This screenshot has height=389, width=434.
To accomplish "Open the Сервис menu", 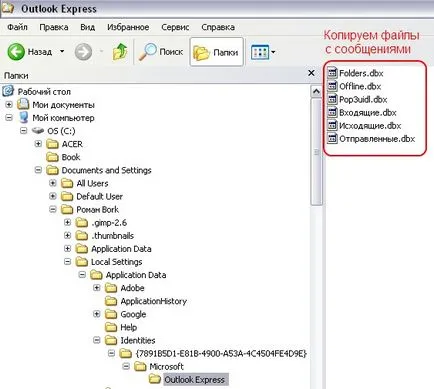I will (x=175, y=27).
